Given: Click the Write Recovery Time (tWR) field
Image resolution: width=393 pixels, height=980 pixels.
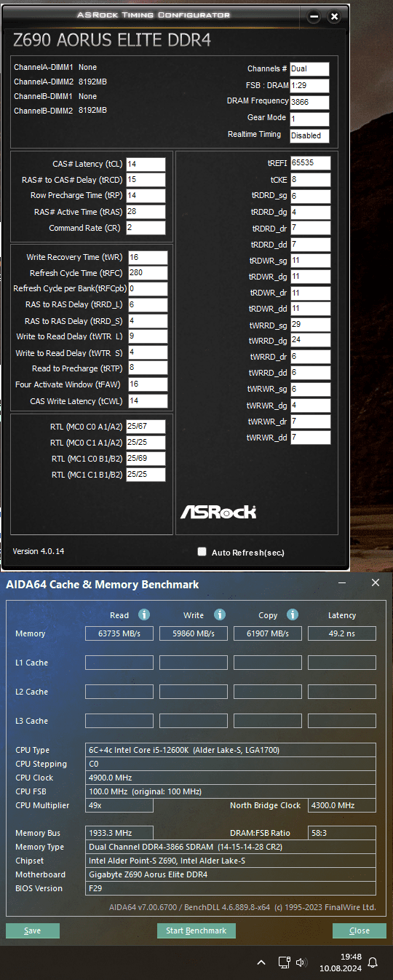Looking at the screenshot, I should (148, 258).
